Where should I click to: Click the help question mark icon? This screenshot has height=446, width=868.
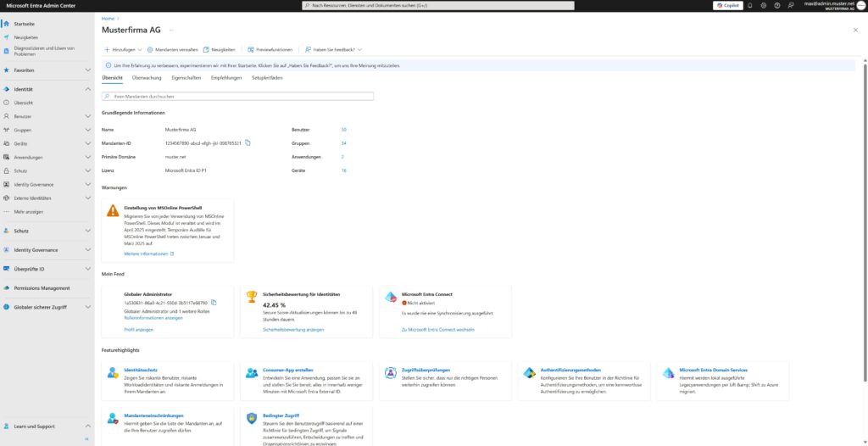click(777, 5)
